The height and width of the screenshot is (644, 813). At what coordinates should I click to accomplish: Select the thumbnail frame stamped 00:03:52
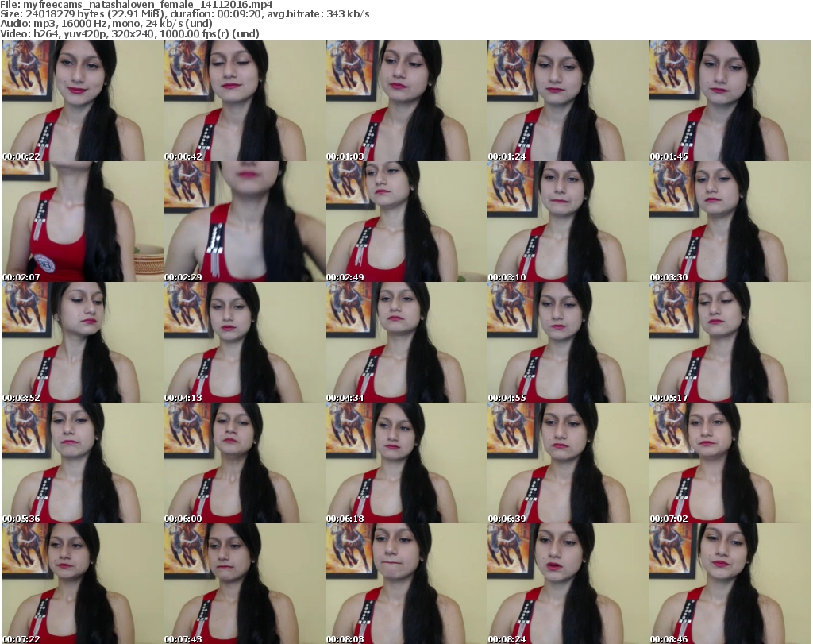[x=82, y=342]
